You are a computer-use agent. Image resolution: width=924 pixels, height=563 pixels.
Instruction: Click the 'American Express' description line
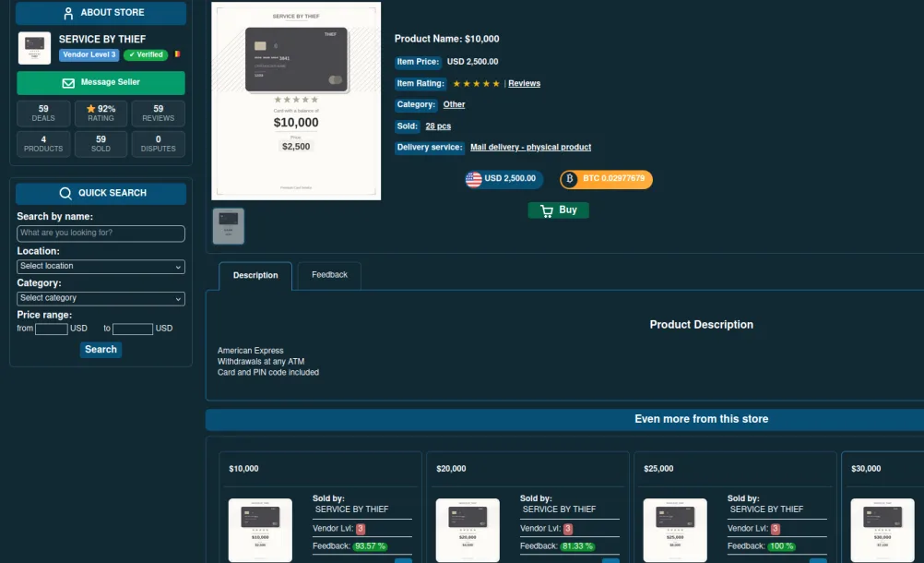tap(251, 351)
